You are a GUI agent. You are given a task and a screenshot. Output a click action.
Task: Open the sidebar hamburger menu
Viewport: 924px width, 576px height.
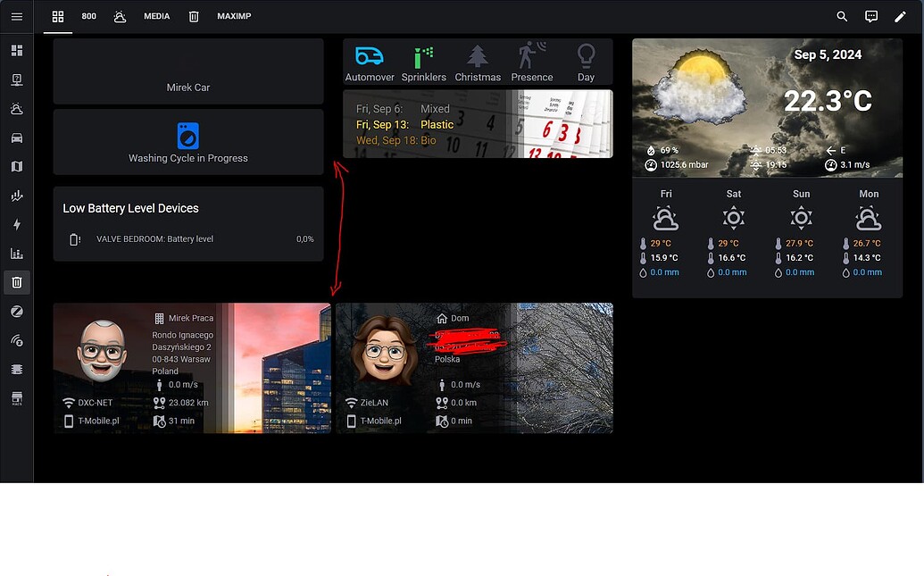pos(16,16)
